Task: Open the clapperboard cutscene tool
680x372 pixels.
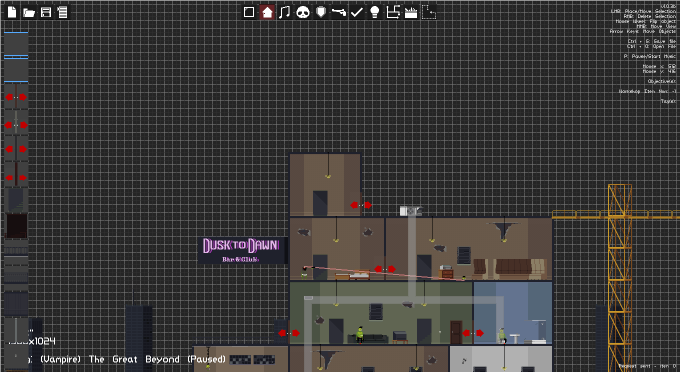Action: pos(411,12)
